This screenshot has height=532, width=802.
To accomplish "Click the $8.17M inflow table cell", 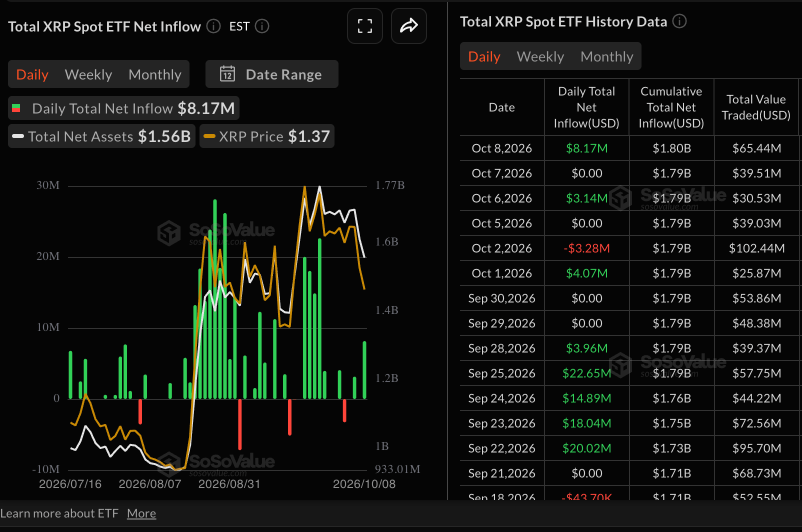I will pos(587,148).
